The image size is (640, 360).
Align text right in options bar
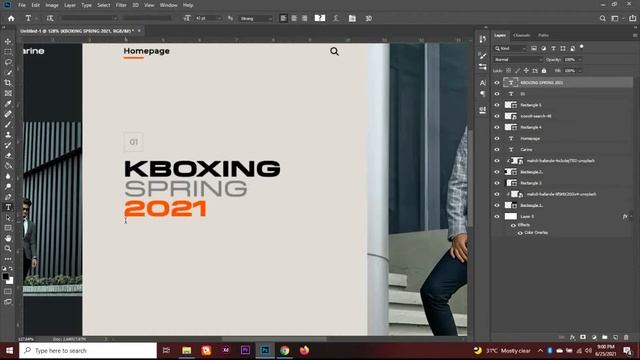point(304,18)
